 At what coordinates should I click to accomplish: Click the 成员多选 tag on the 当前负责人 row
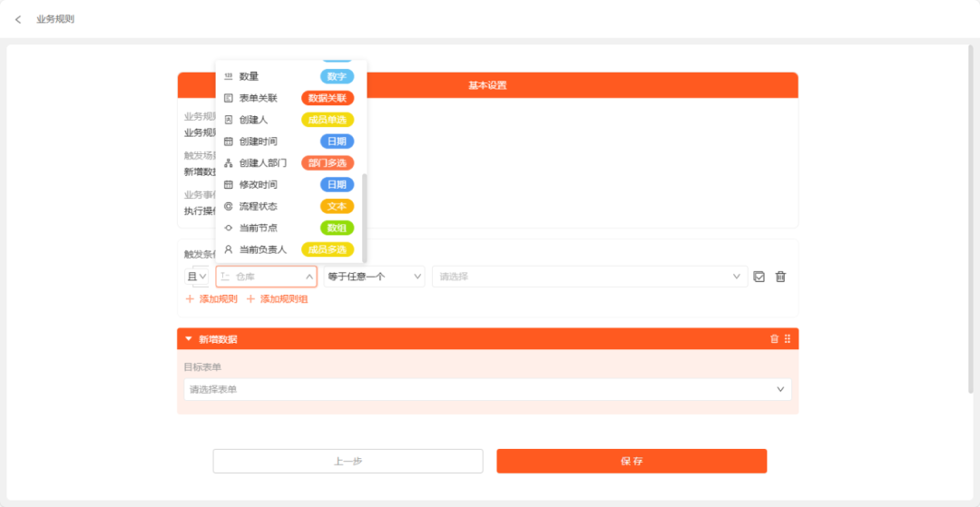[x=328, y=249]
